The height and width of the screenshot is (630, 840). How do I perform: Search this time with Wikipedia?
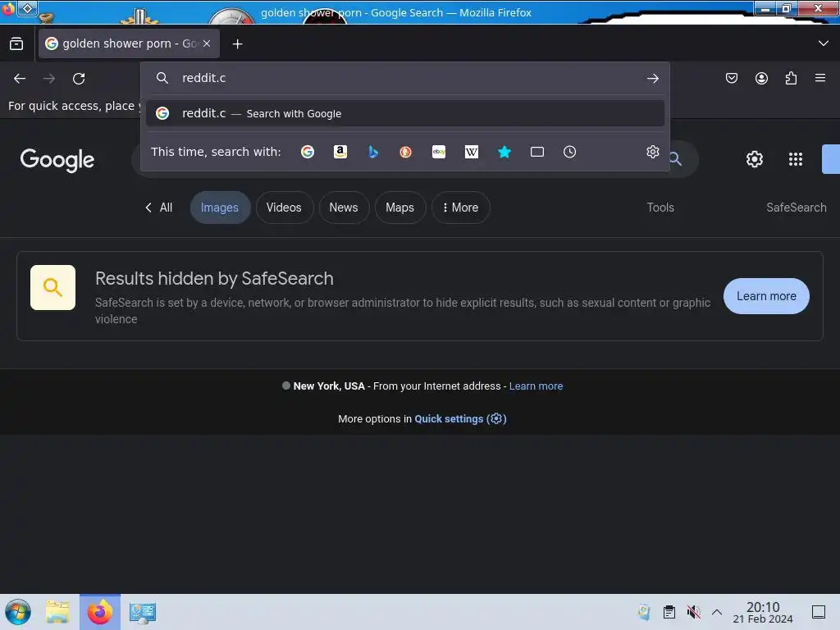(472, 152)
